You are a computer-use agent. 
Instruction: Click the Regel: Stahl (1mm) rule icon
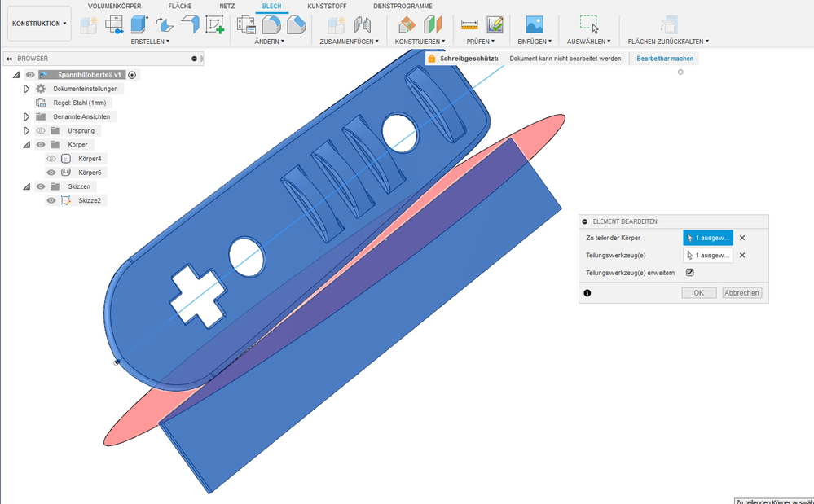(41, 103)
